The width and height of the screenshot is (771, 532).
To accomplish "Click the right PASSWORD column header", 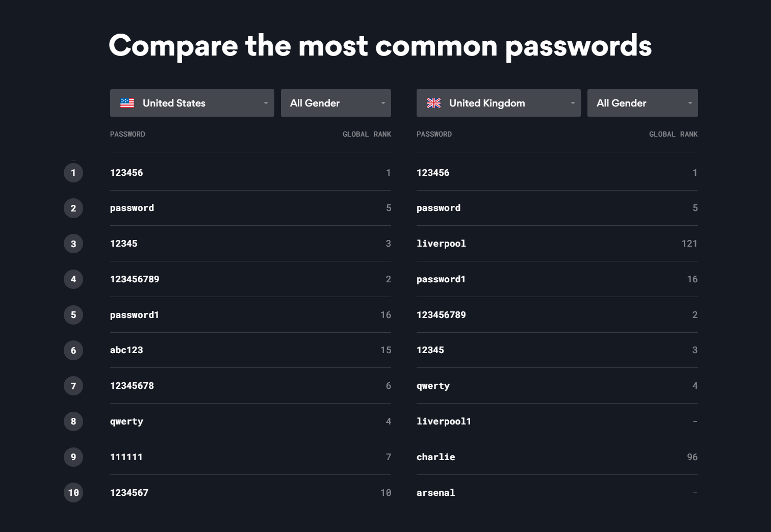I will click(434, 134).
